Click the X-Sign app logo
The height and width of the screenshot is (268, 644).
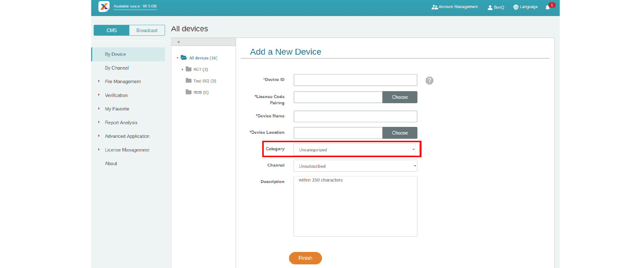coord(104,7)
